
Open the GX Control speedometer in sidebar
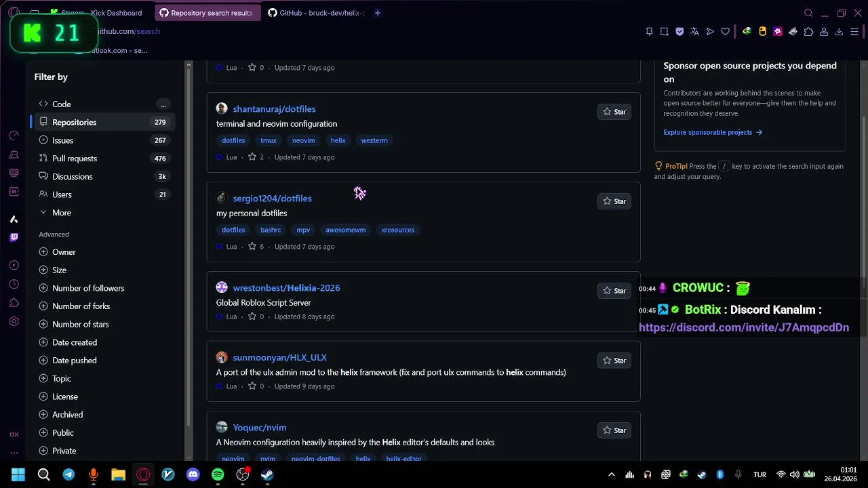pos(14,136)
